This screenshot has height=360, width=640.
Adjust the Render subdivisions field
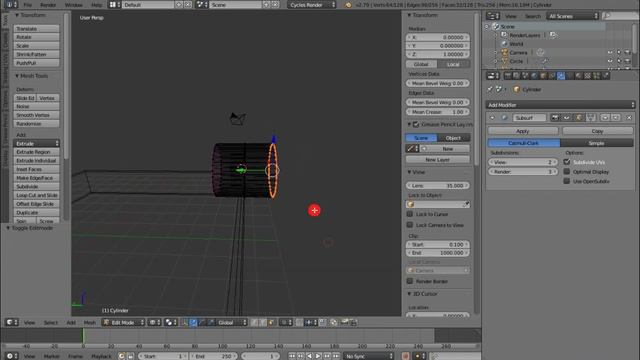point(523,172)
